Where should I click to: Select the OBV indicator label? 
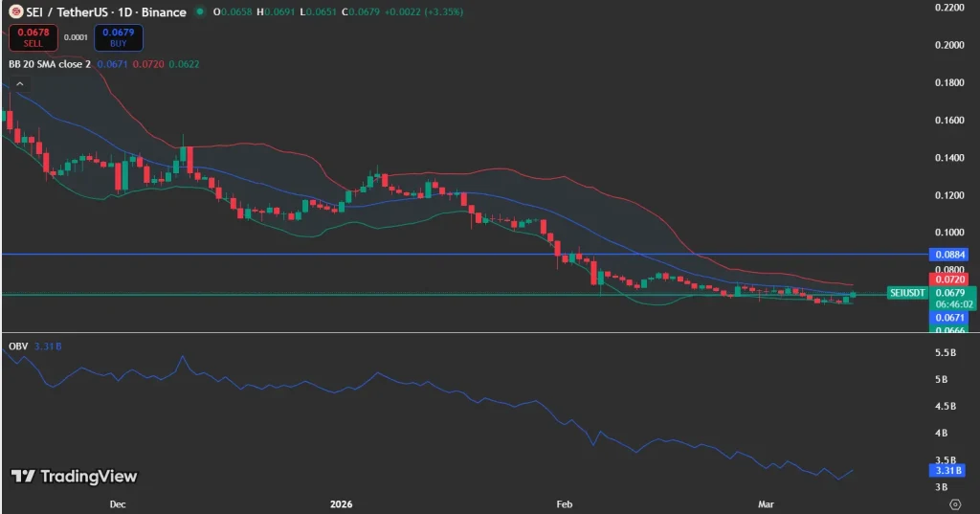(18, 346)
